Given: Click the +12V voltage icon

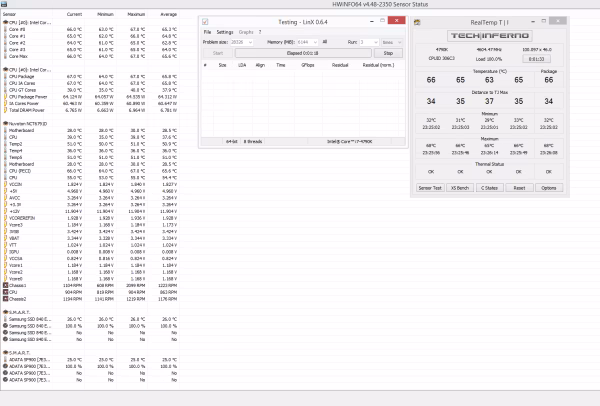Looking at the screenshot, I should pos(5,211).
